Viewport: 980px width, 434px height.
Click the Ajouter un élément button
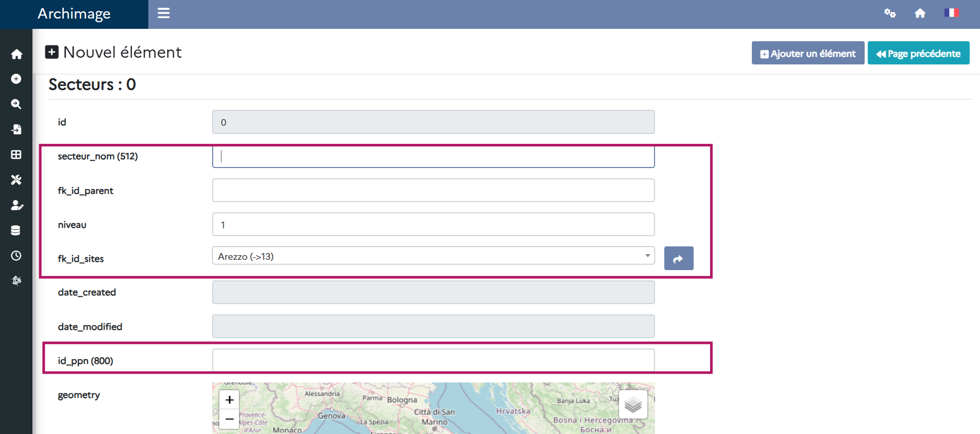click(807, 54)
